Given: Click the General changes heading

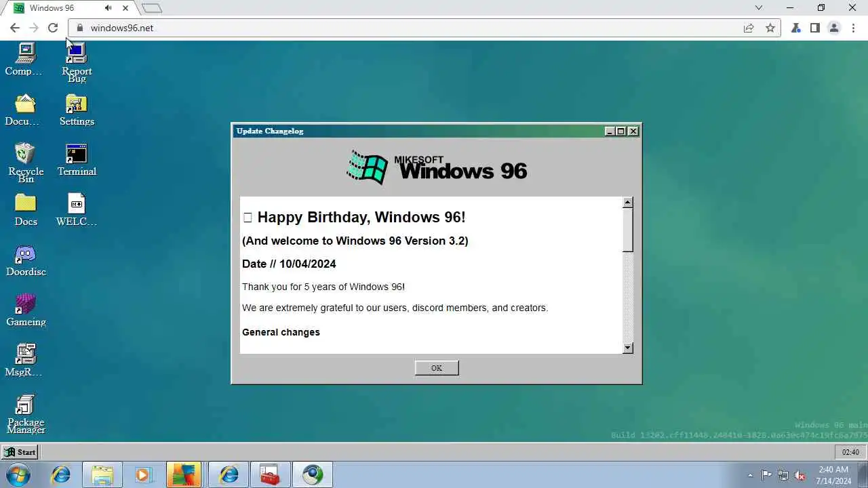Looking at the screenshot, I should tap(281, 332).
